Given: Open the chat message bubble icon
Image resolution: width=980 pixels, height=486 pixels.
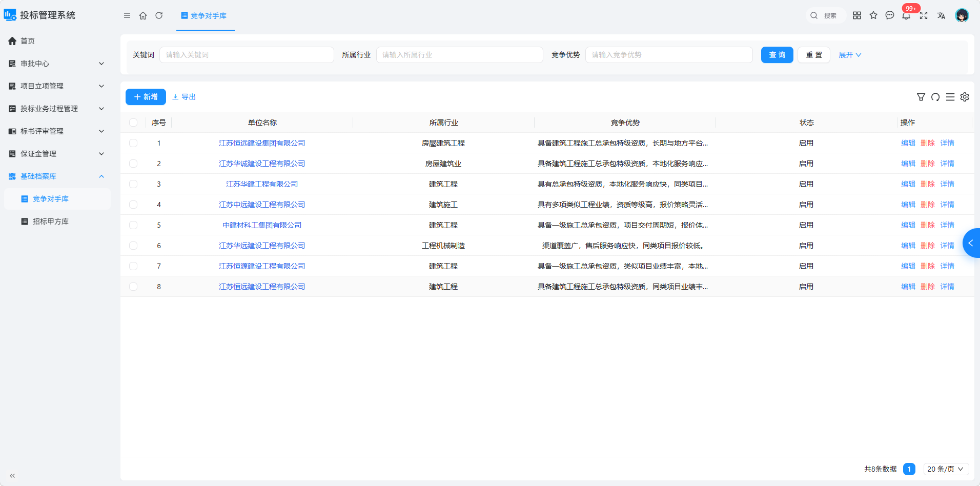Looking at the screenshot, I should coord(890,15).
